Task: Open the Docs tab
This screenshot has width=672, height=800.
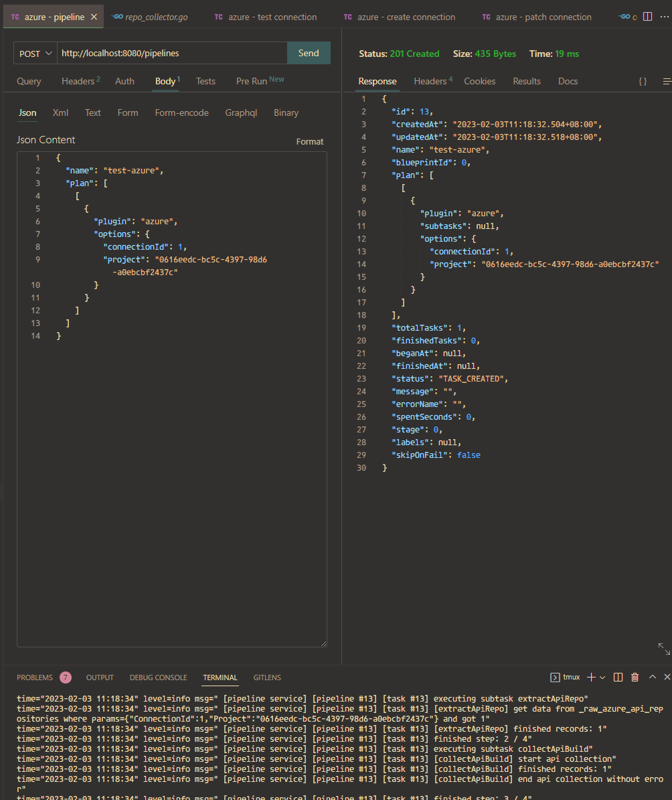Action: (x=568, y=81)
